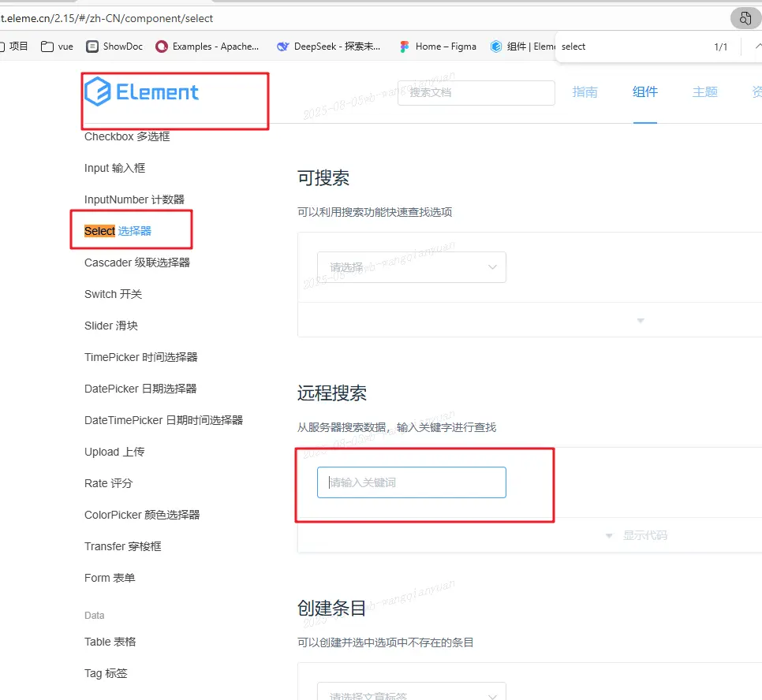Screen dimensions: 762x700
Task: Click the icon at address bar's right end
Action: coord(745,18)
